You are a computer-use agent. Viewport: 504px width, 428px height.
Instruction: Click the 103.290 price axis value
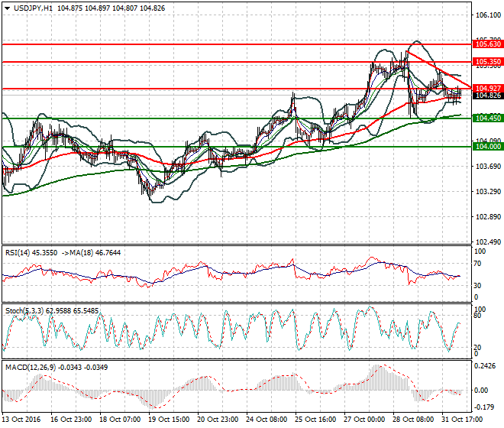click(x=488, y=192)
